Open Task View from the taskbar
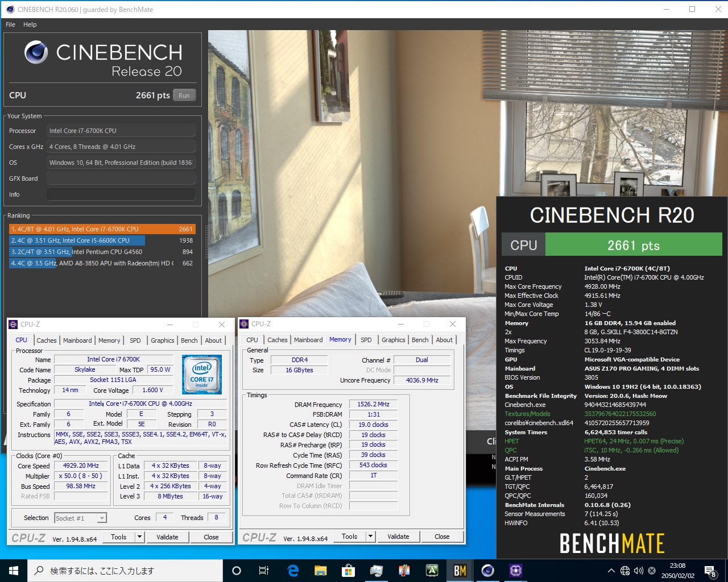This screenshot has height=582, width=728. coord(264,571)
